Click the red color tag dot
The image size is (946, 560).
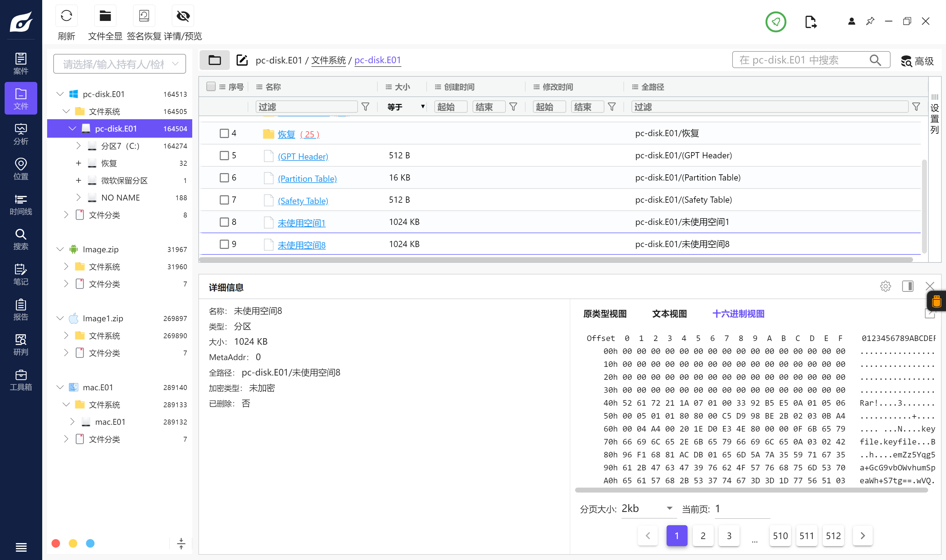tap(56, 543)
